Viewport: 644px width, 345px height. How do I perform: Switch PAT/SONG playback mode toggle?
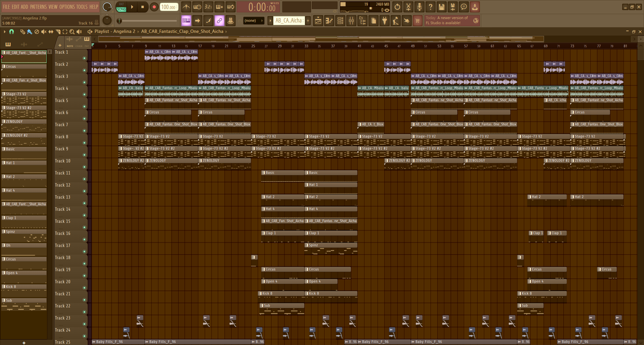pyautogui.click(x=121, y=7)
